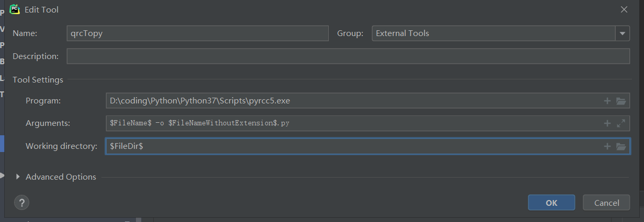
Task: Focus the Program path field
Action: click(x=350, y=101)
